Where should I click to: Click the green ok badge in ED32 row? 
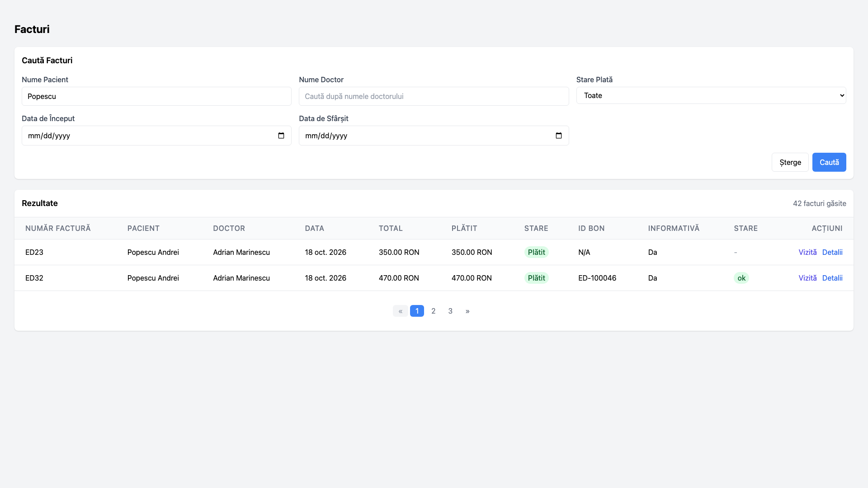click(x=741, y=278)
